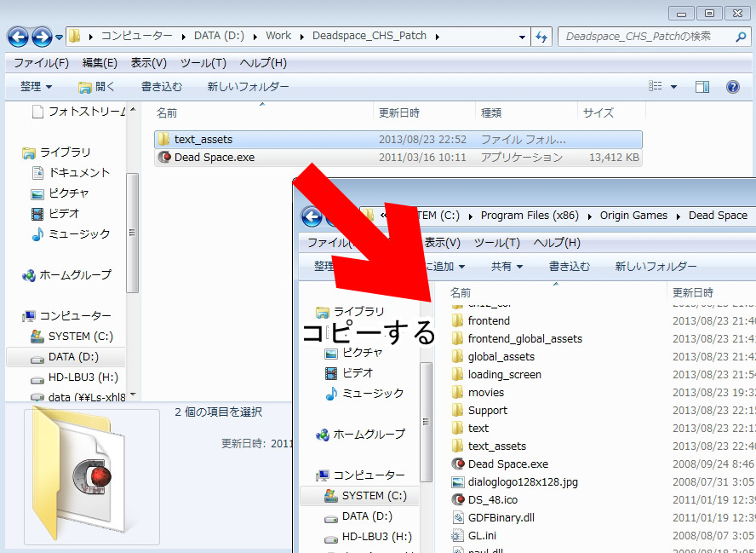Click the forward arrow in the Deadspace_CHS_Patch window

[x=42, y=37]
